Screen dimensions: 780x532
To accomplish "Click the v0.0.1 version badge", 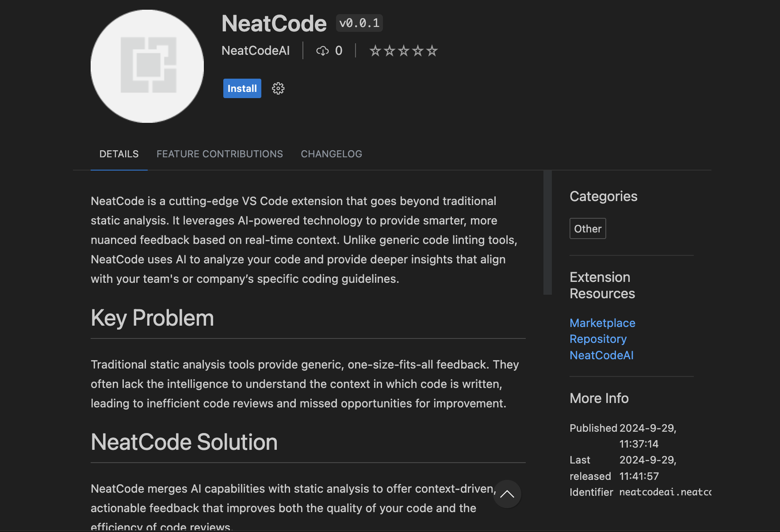I will point(359,23).
